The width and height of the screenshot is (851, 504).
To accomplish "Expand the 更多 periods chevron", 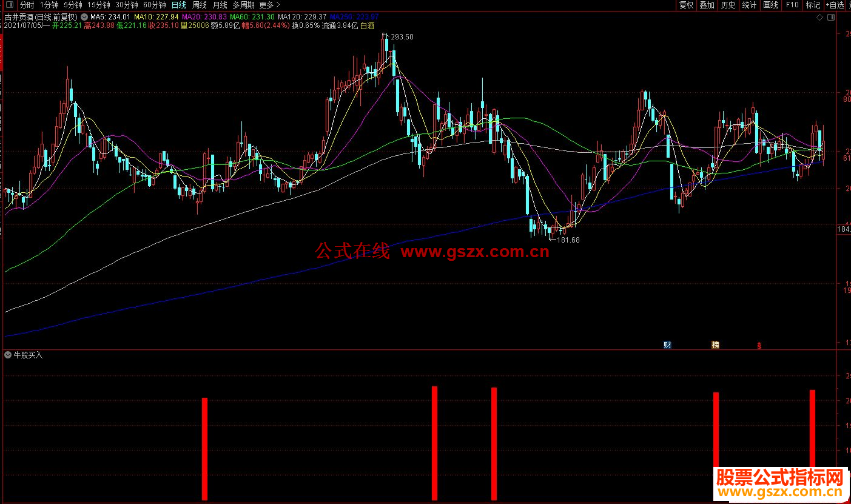I will [x=278, y=5].
